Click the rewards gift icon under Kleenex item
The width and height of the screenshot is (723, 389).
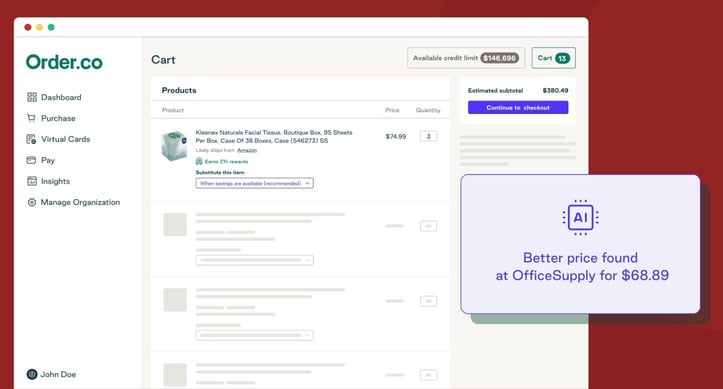pyautogui.click(x=199, y=161)
